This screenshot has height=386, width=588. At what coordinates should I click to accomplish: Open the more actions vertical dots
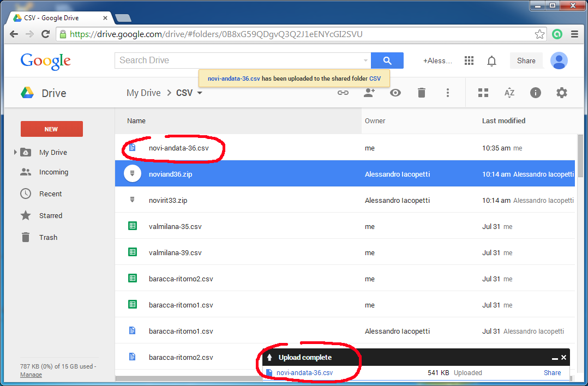click(x=448, y=93)
